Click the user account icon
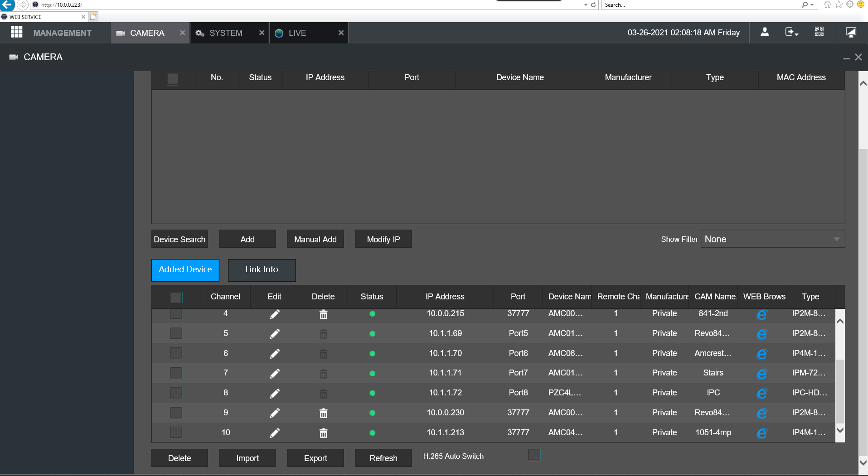The width and height of the screenshot is (868, 476). click(764, 32)
